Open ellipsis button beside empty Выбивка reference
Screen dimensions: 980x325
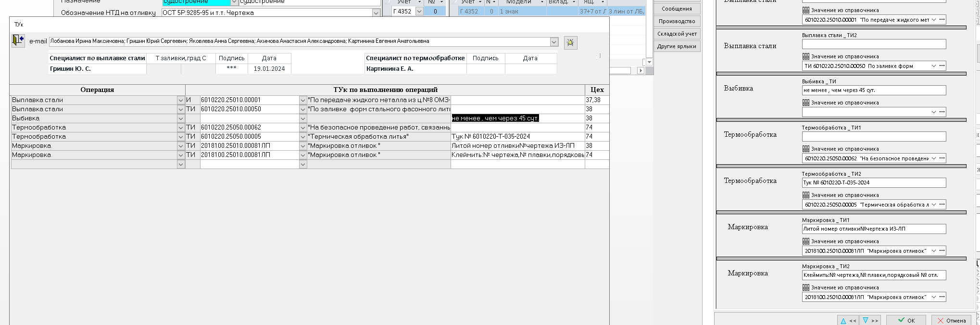point(942,112)
